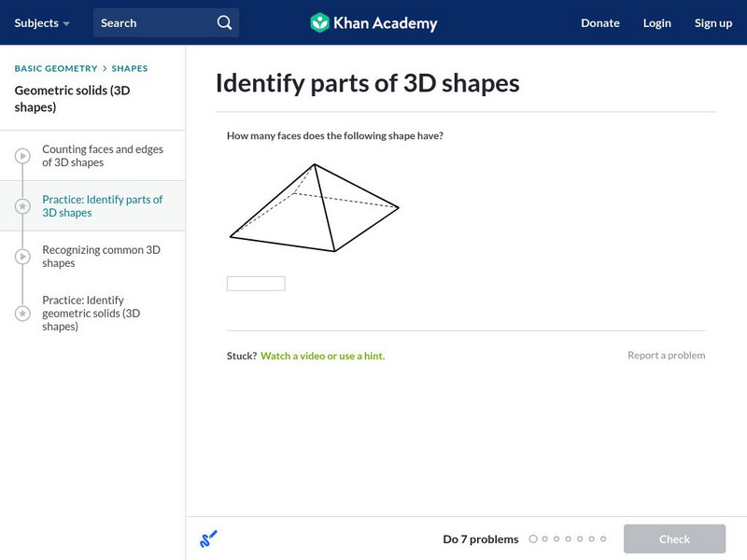Click star icon for Identify parts practice
Viewport: 747px width, 560px height.
pyautogui.click(x=22, y=206)
